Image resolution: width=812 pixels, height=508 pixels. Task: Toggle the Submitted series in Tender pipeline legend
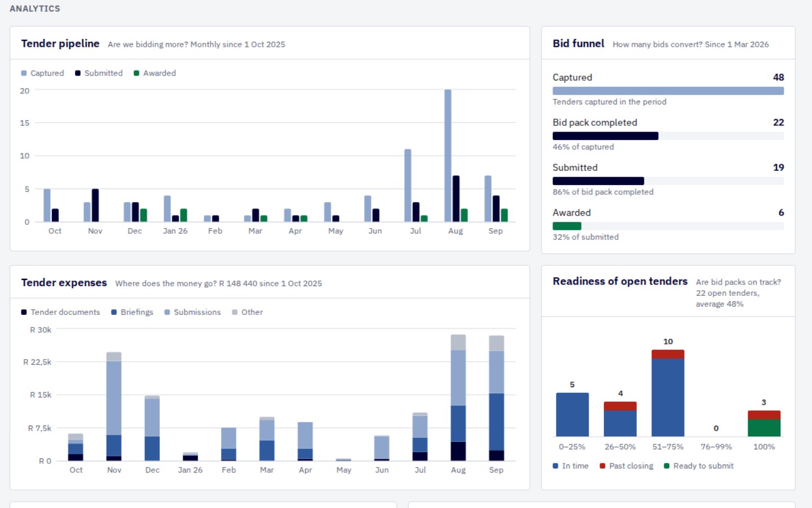pos(99,73)
